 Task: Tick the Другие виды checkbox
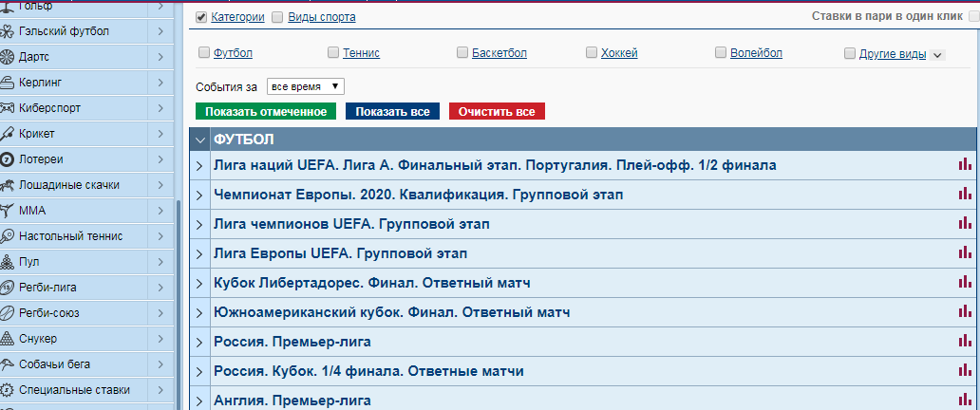pyautogui.click(x=849, y=53)
